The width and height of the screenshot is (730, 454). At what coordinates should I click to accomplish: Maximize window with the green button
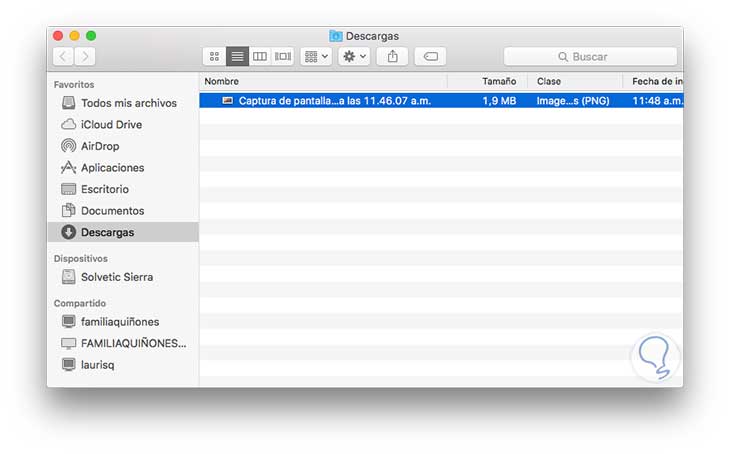[91, 35]
